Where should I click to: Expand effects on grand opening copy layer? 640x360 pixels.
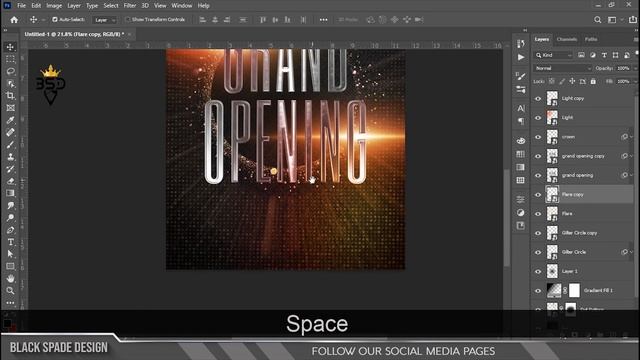pyautogui.click(x=631, y=156)
